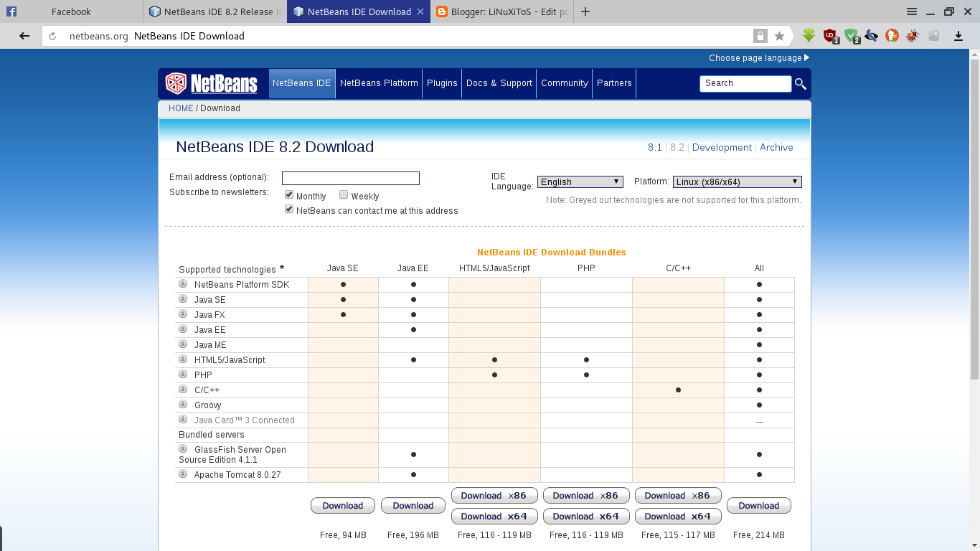Bookmark this page with the star icon
Screen dimensions: 980x551
tap(779, 36)
